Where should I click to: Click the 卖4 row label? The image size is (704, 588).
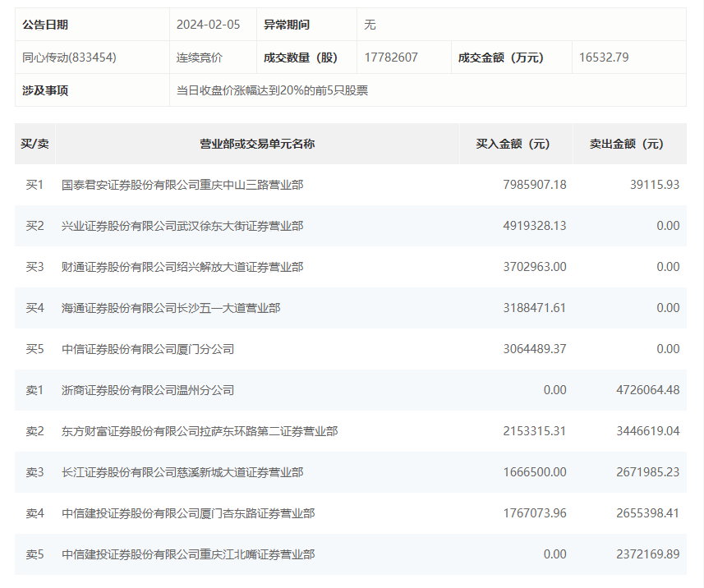pos(35,513)
